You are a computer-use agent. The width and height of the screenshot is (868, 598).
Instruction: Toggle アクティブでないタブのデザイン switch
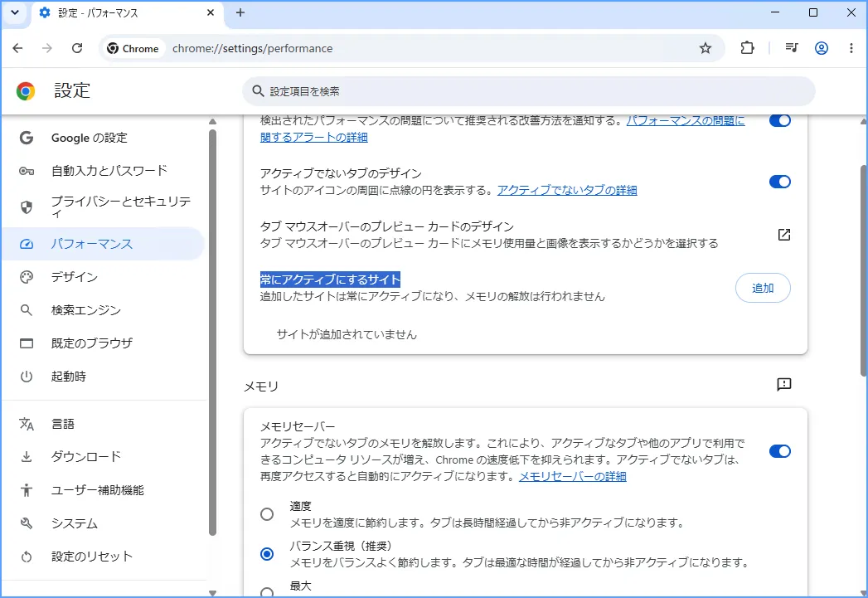tap(779, 182)
